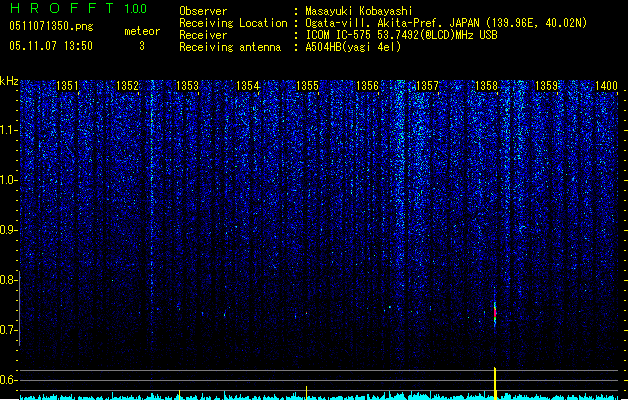This screenshot has width=629, height=400.
Task: Click the Receiving Location label
Action: pyautogui.click(x=233, y=23)
